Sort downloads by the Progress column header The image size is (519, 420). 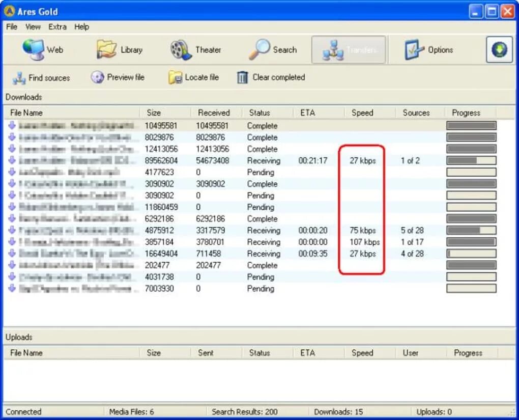471,113
